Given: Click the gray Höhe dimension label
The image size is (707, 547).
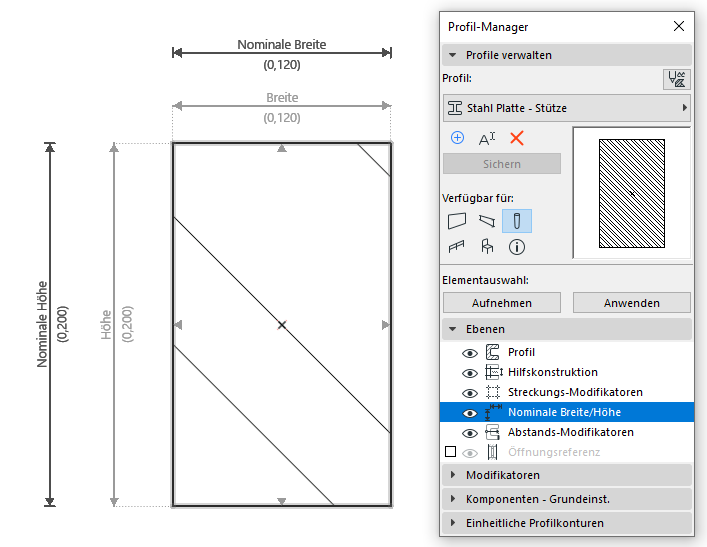Looking at the screenshot, I should pos(106,324).
